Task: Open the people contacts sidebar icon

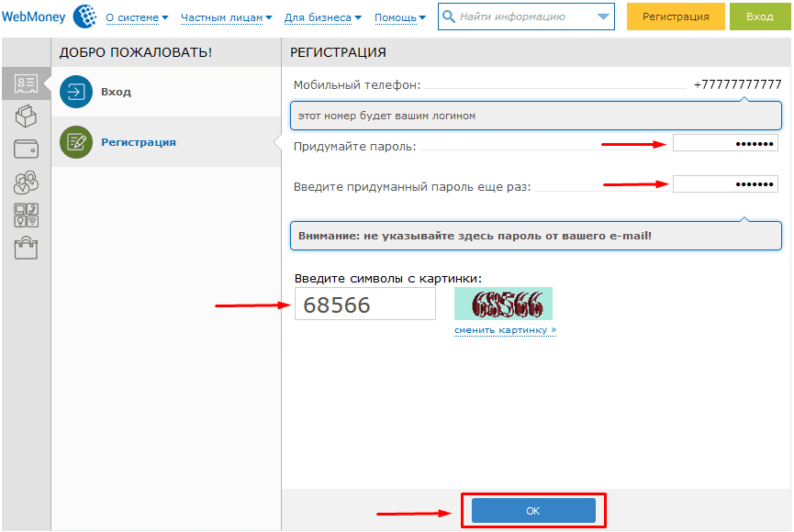Action: (26, 183)
